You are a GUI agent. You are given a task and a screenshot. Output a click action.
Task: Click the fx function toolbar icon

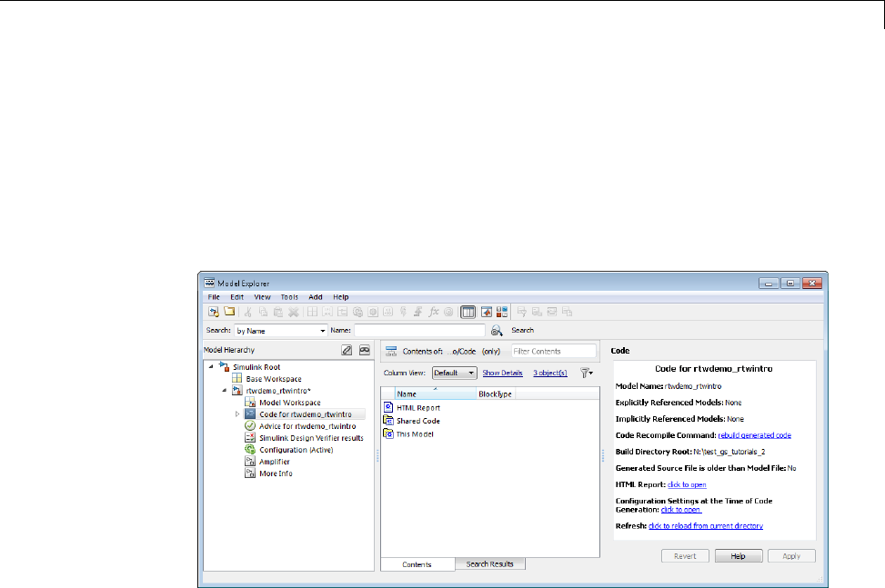tap(434, 312)
